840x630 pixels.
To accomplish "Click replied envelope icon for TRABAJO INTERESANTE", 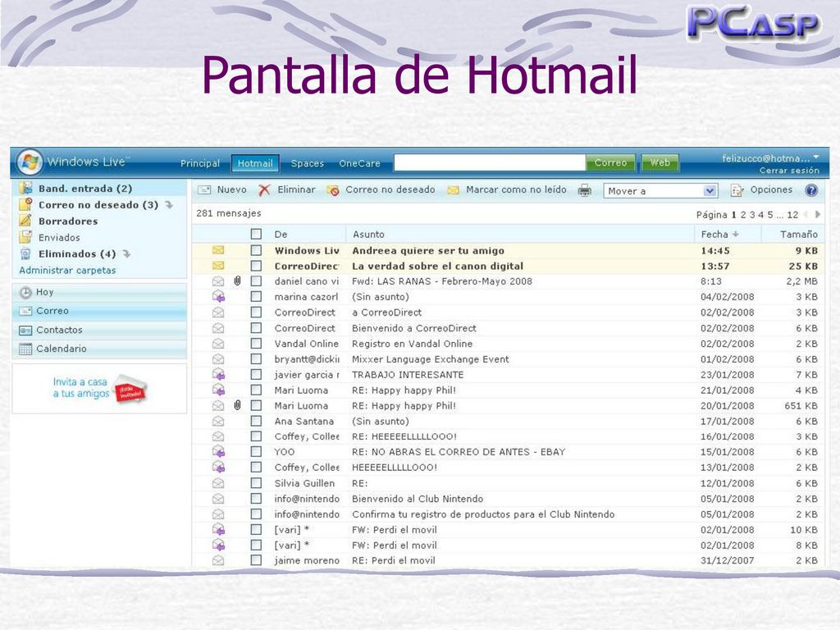I will [x=218, y=374].
